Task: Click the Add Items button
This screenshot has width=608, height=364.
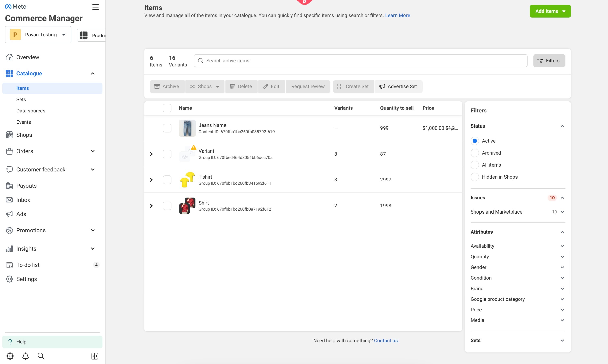Action: [550, 11]
